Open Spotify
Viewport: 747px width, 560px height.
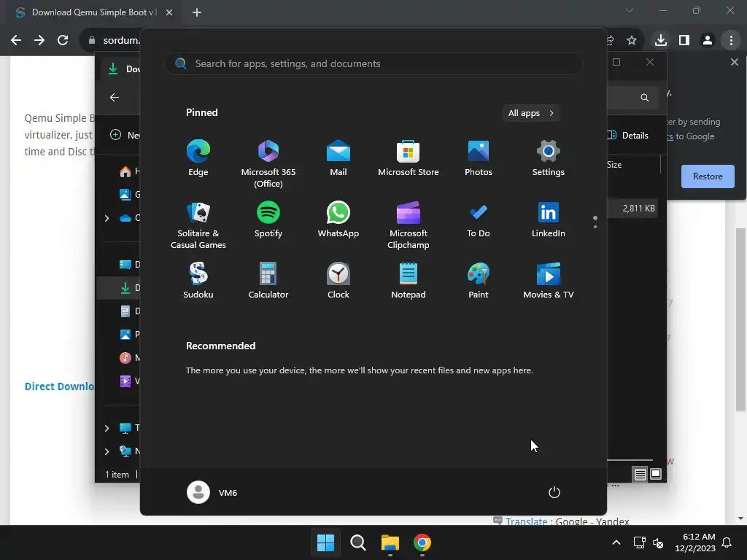click(268, 219)
